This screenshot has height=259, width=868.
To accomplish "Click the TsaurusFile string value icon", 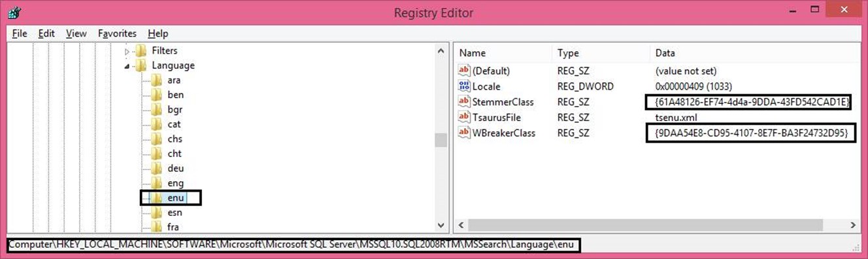I will point(464,118).
